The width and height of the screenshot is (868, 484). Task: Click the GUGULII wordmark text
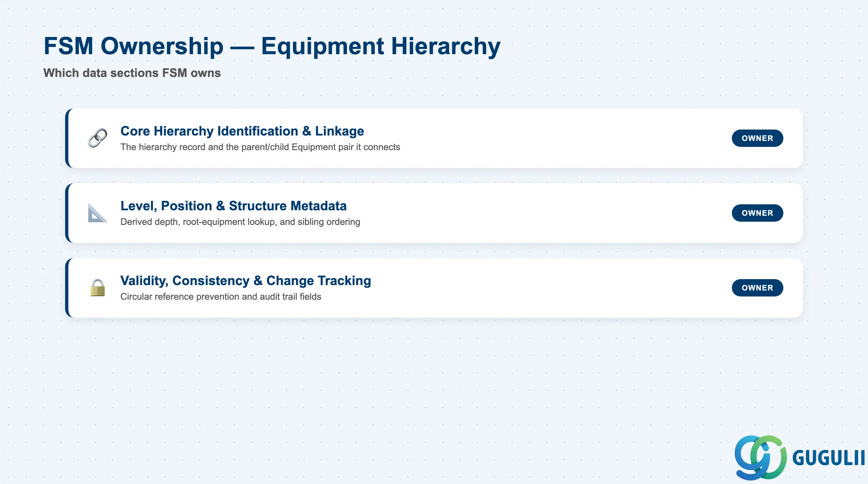point(829,458)
